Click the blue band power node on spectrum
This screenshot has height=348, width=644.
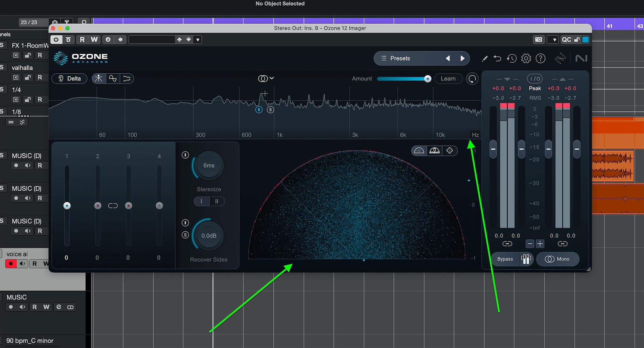(259, 110)
